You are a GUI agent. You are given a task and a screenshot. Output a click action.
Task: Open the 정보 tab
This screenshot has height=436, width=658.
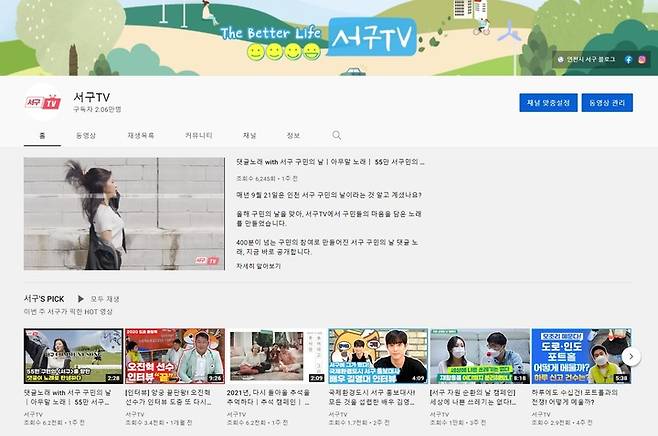[292, 135]
